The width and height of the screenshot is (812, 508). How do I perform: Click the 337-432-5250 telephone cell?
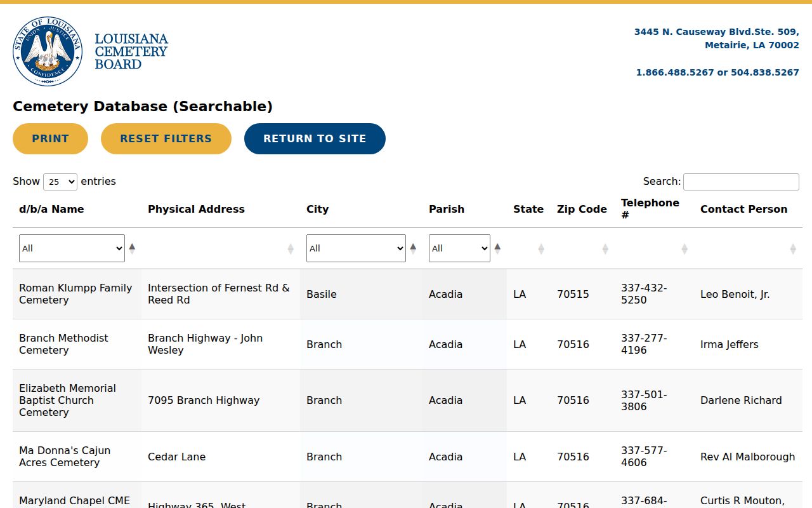[x=654, y=294]
